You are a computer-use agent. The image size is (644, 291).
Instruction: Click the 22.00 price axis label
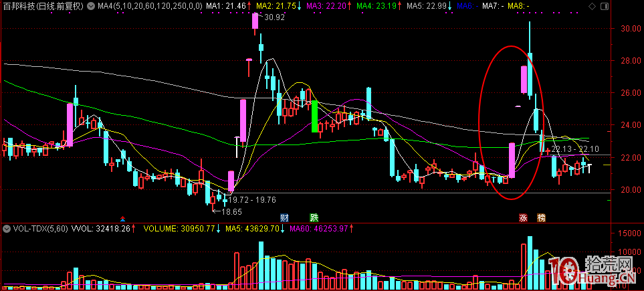(632, 157)
